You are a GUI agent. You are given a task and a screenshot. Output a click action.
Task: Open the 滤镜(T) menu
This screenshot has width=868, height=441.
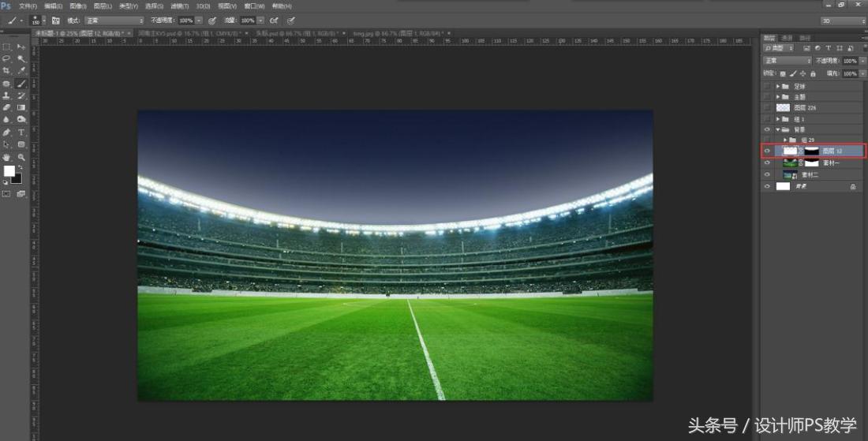179,6
